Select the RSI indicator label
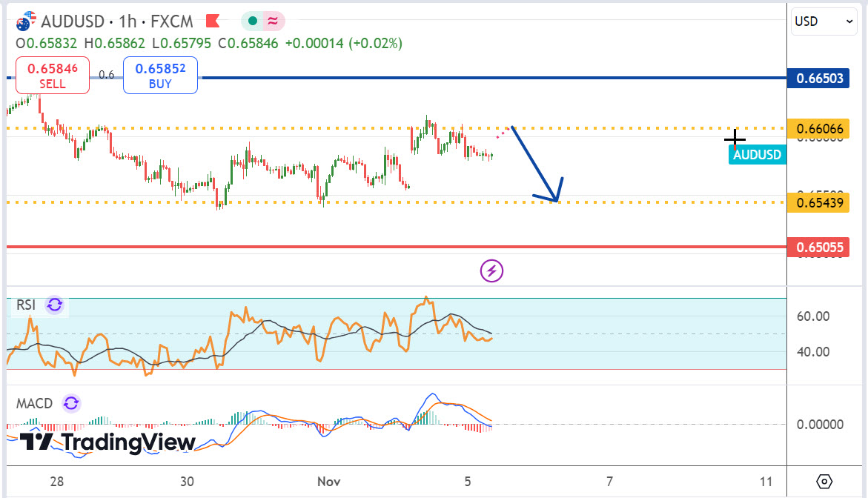The image size is (868, 498). [27, 305]
